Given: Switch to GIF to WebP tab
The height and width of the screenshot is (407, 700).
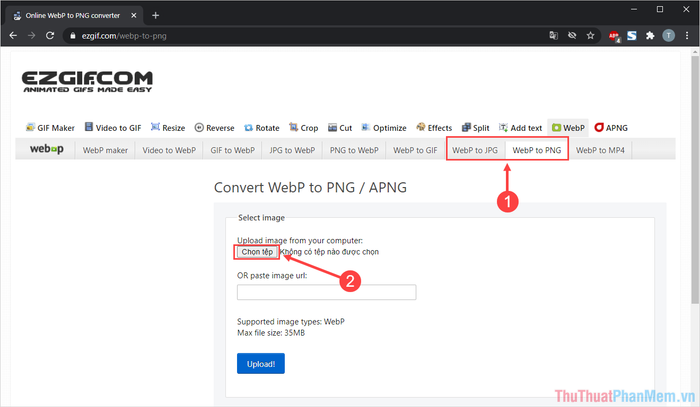Looking at the screenshot, I should (233, 150).
